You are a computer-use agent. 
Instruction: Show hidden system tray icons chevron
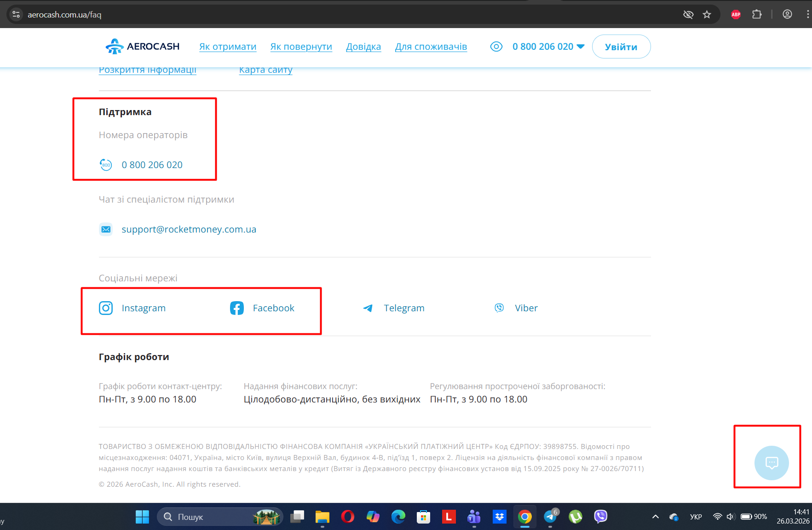point(656,517)
